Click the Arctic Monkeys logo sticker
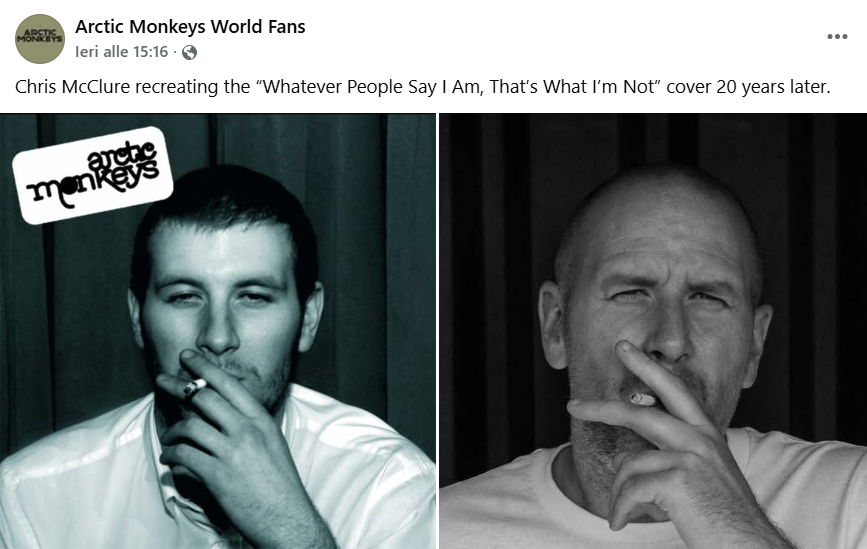 93,175
